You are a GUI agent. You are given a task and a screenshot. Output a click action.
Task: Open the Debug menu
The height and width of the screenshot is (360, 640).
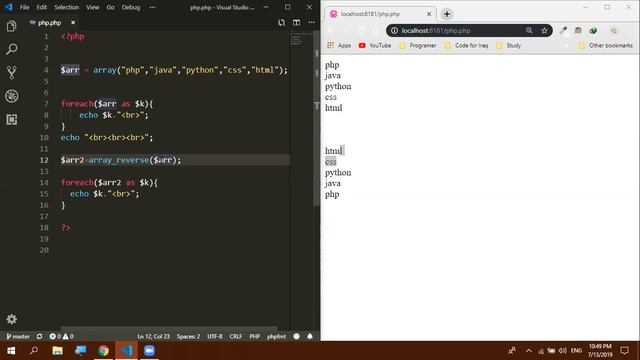coord(131,7)
